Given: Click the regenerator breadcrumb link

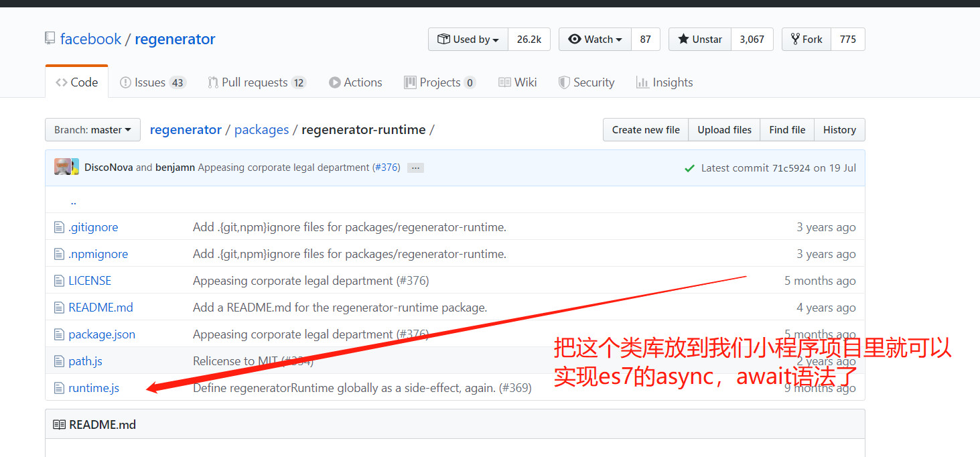Looking at the screenshot, I should point(186,130).
